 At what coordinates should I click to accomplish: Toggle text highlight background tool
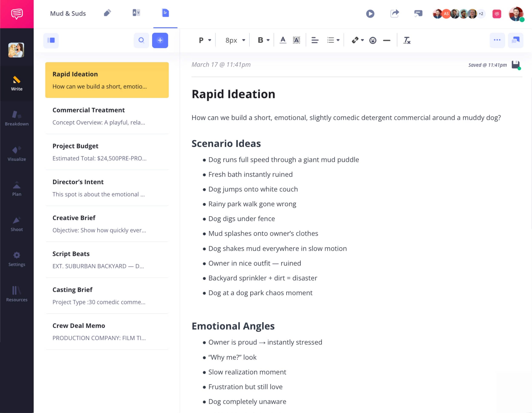click(296, 40)
